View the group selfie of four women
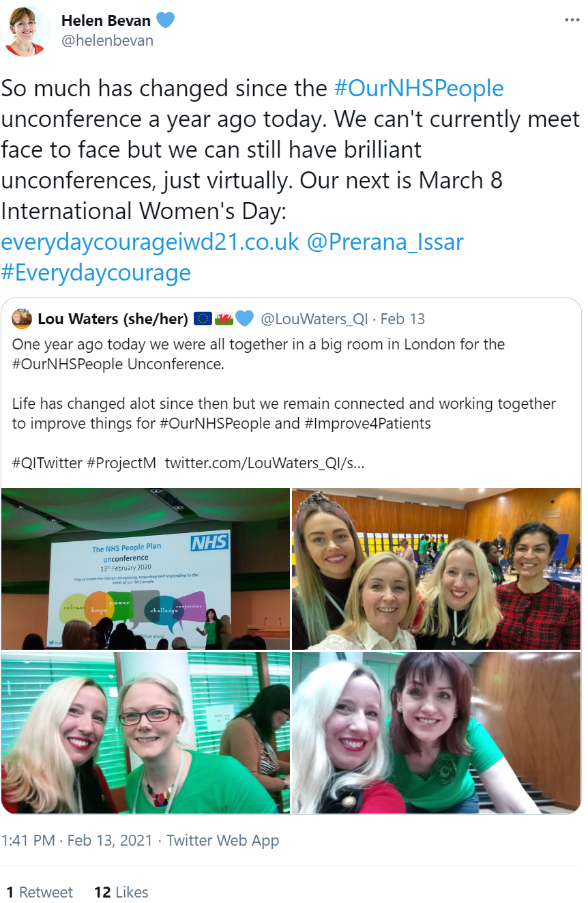Image resolution: width=588 pixels, height=903 pixels. click(x=437, y=569)
